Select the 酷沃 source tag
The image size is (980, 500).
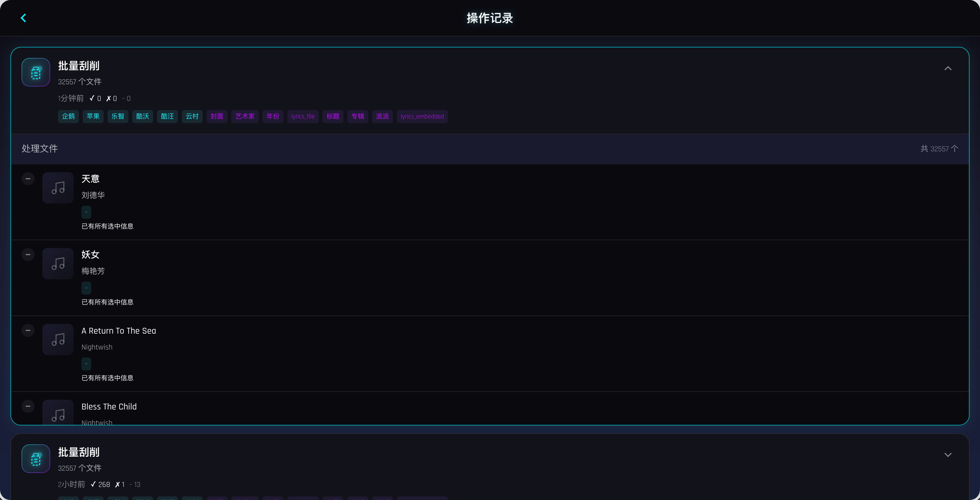(143, 116)
